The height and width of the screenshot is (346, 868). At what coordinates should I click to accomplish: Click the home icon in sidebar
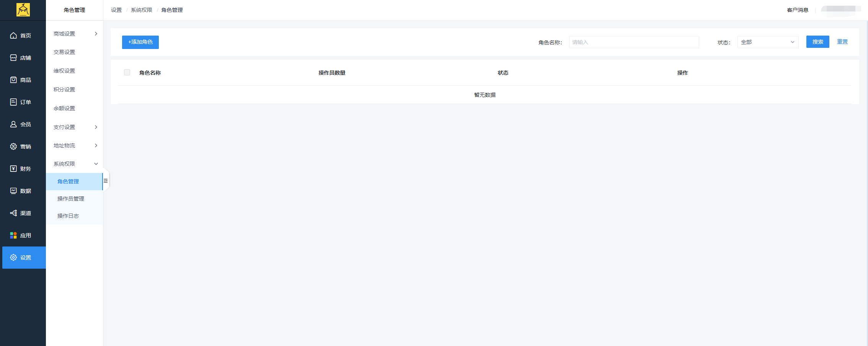(13, 36)
